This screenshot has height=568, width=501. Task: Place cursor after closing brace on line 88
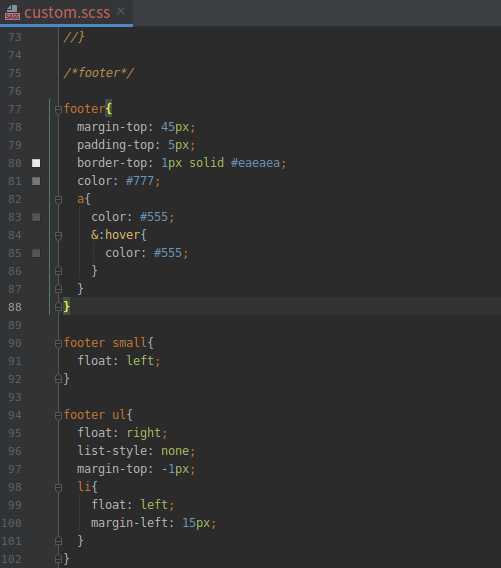point(71,307)
